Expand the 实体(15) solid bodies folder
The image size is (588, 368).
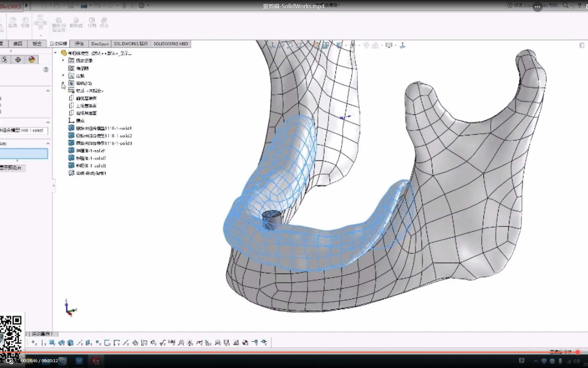coord(63,83)
